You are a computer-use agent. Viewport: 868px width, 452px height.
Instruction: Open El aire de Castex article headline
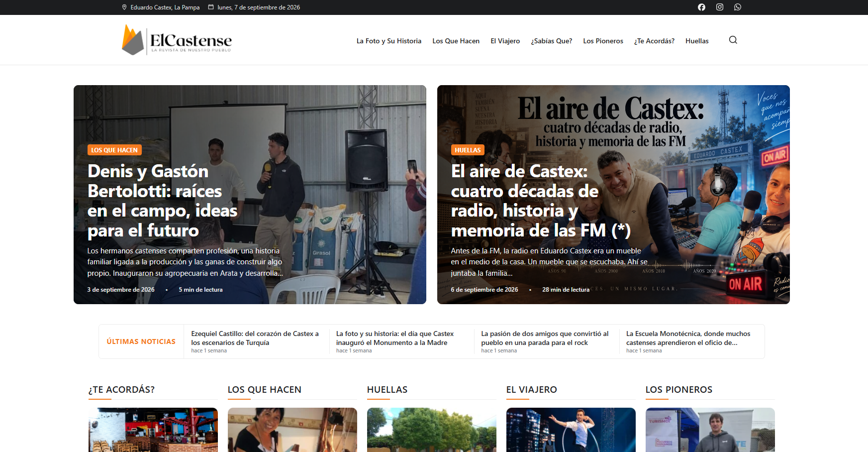tap(541, 201)
